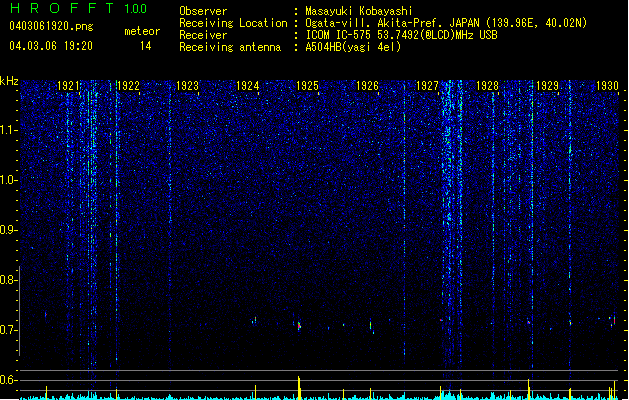629x400 pixels.
Task: Click the 0.6 kHz axis tick
Action: [x=9, y=380]
